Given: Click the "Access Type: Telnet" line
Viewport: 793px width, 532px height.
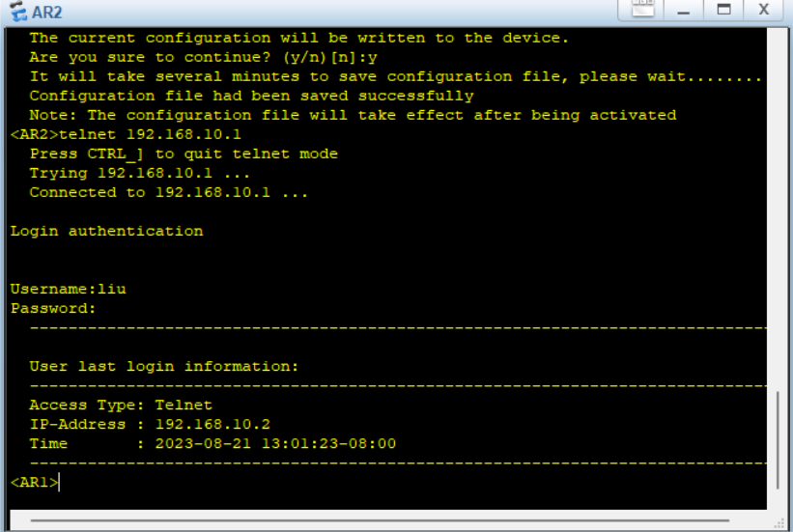Looking at the screenshot, I should pos(120,405).
